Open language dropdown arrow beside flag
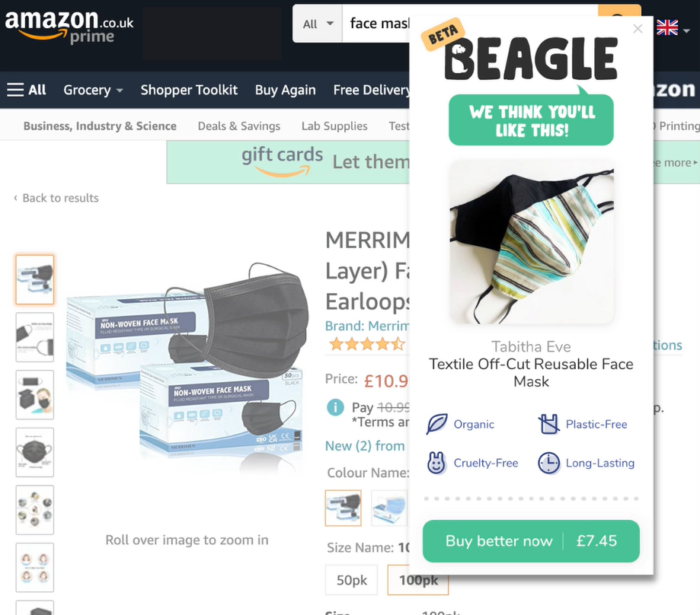 (686, 30)
